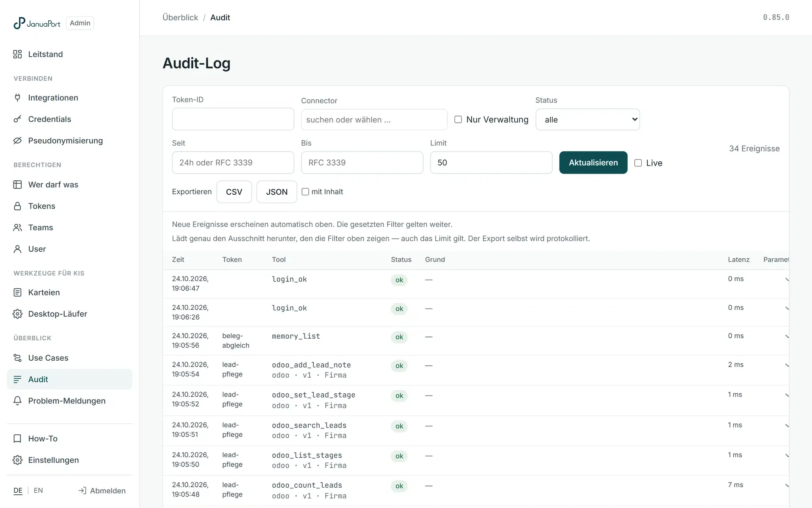This screenshot has height=508, width=812.
Task: Click the JanuaPort logo icon
Action: pyautogui.click(x=19, y=23)
